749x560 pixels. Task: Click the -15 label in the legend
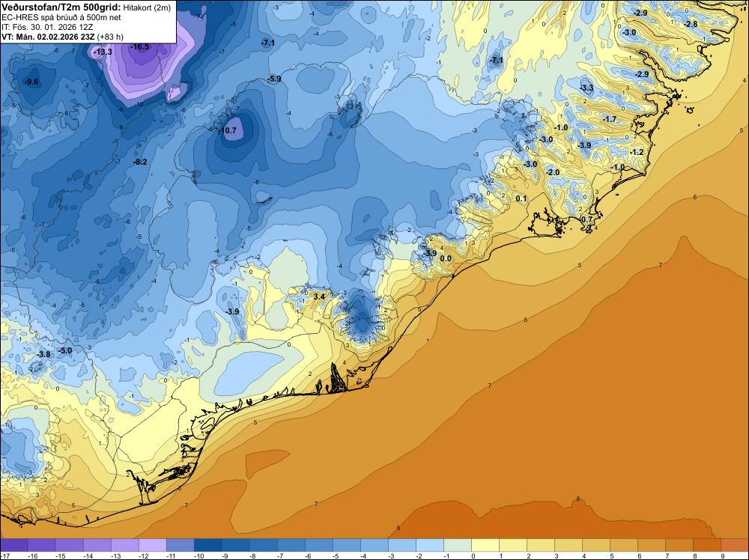pyautogui.click(x=60, y=556)
